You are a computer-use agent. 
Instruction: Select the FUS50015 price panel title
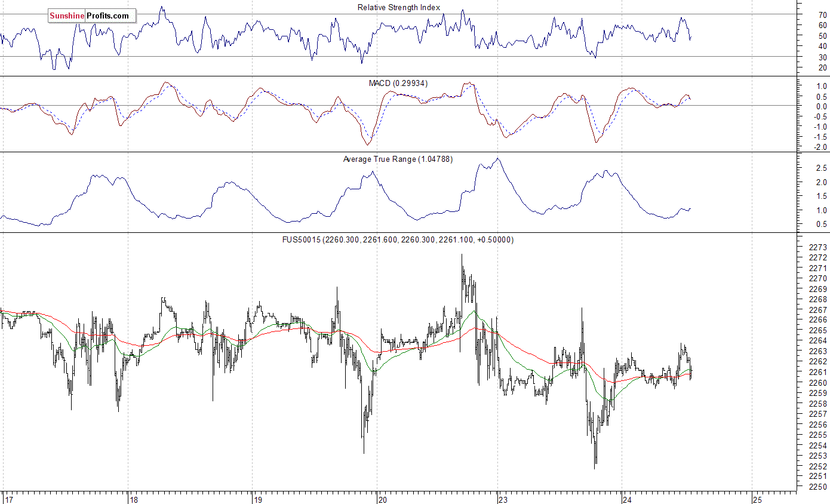click(398, 239)
